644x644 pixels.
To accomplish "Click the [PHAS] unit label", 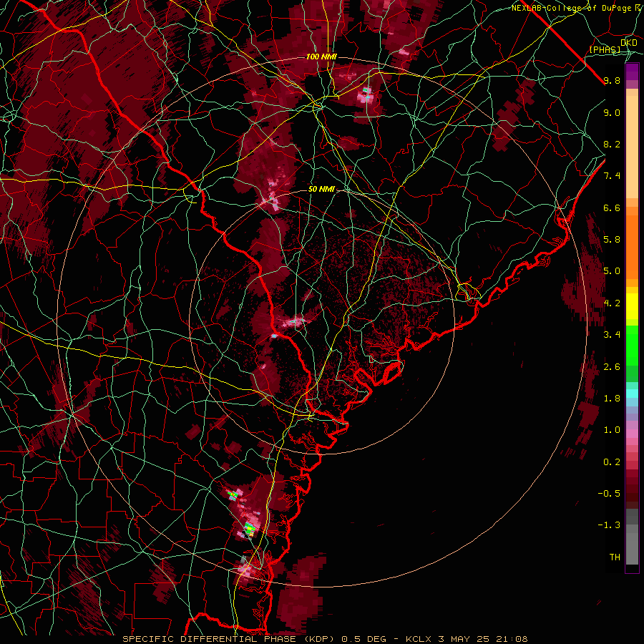I will (x=605, y=49).
